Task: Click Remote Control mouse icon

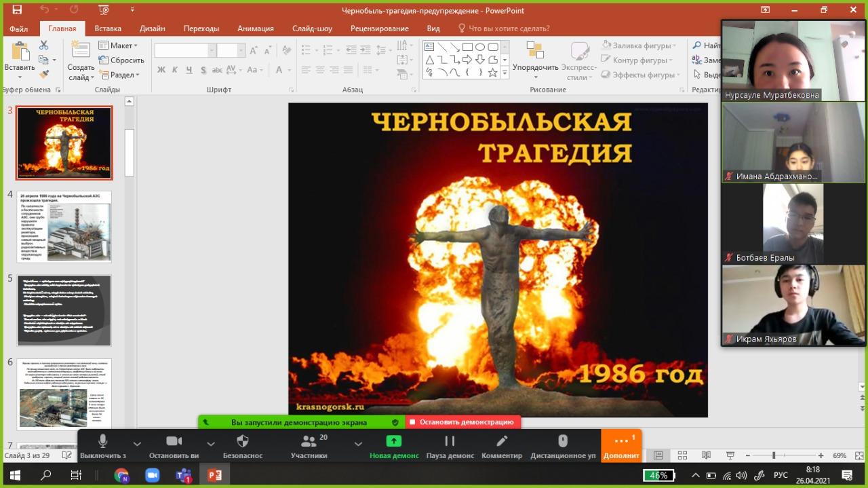Action: [562, 441]
